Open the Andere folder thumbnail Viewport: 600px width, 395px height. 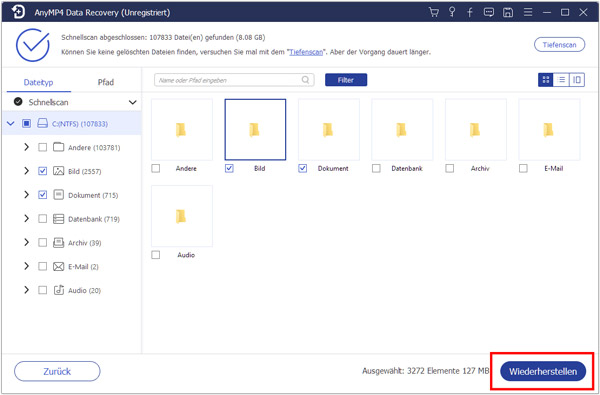[182, 129]
